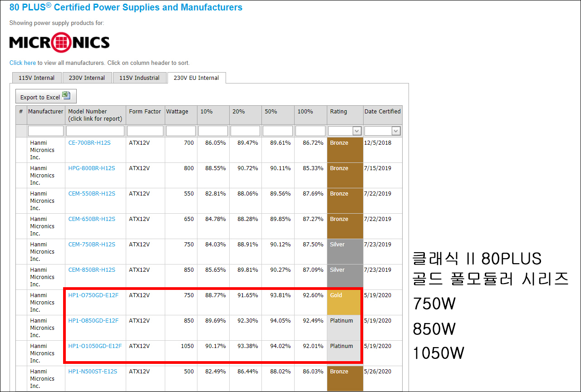Sort by the 50% efficiency column header
This screenshot has height=392, width=581.
[x=271, y=112]
